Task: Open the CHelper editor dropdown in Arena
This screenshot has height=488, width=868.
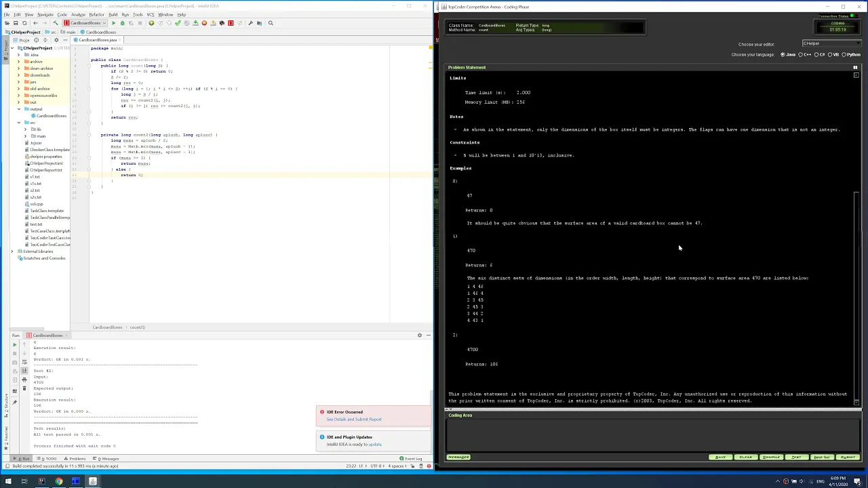Action: [831, 43]
